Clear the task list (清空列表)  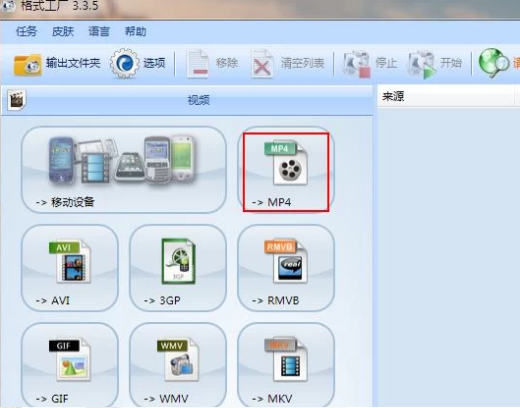click(x=288, y=63)
